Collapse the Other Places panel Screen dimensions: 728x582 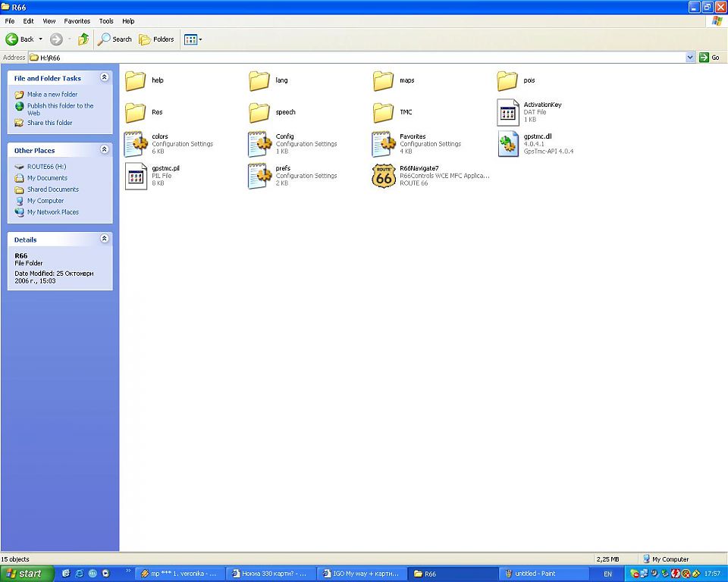tap(105, 149)
